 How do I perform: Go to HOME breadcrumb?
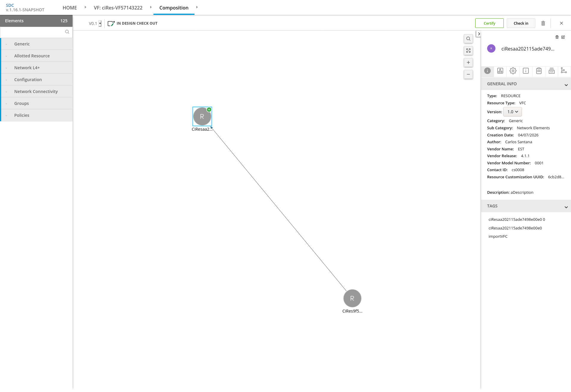pyautogui.click(x=70, y=8)
